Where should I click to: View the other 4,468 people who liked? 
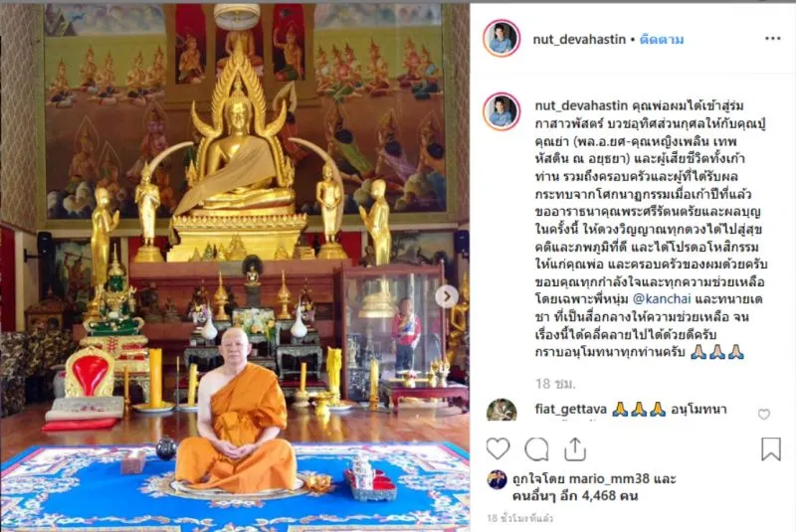click(575, 496)
